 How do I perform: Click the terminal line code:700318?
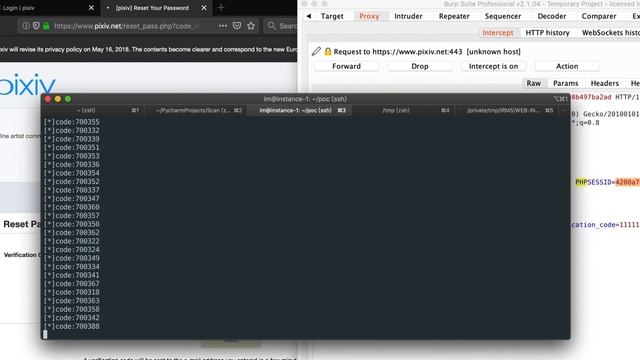(71, 292)
